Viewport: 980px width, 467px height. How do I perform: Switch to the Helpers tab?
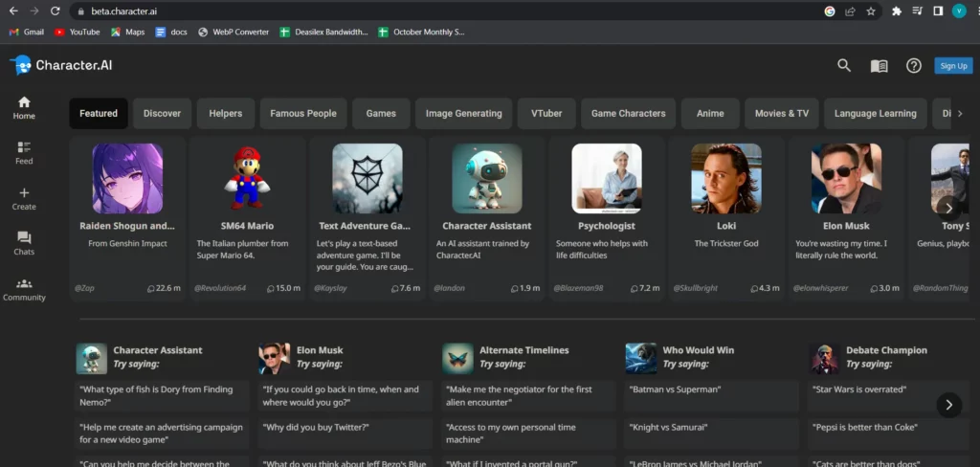(x=226, y=113)
